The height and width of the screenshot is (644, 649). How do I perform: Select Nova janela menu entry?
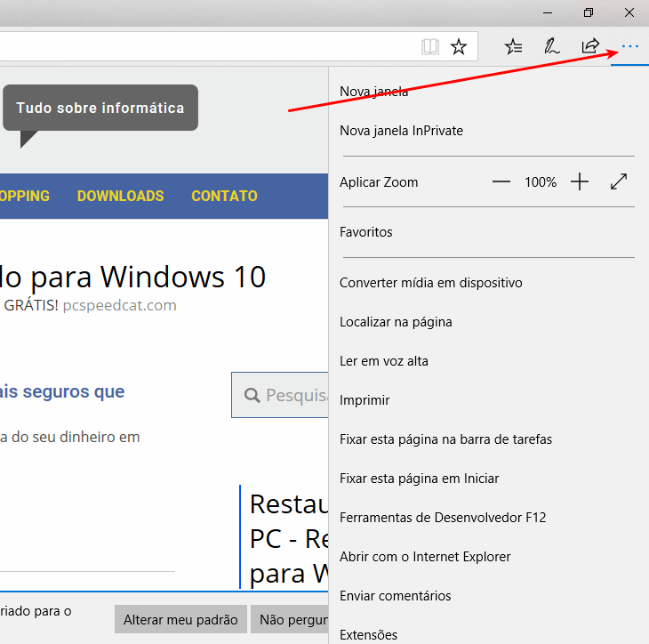tap(374, 92)
